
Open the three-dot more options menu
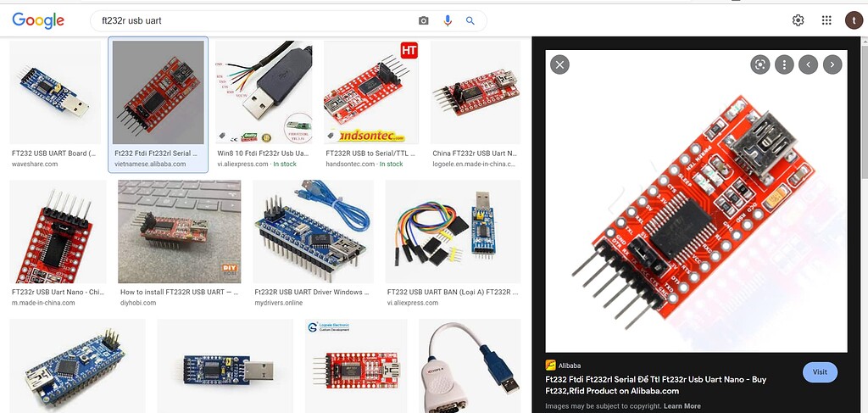click(x=784, y=64)
